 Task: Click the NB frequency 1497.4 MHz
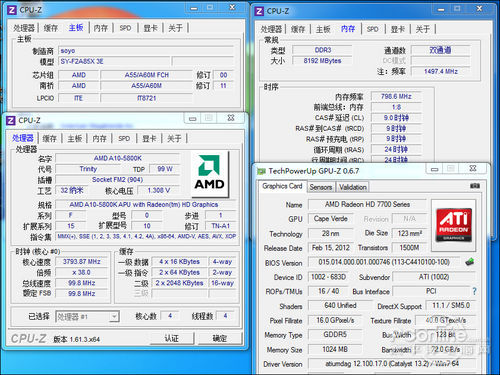point(440,71)
